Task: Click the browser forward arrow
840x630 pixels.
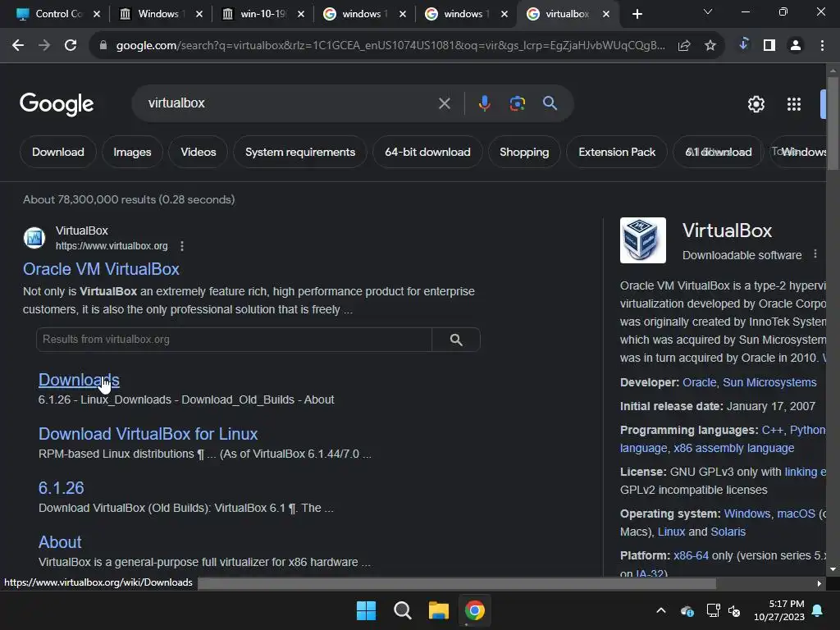Action: click(44, 46)
